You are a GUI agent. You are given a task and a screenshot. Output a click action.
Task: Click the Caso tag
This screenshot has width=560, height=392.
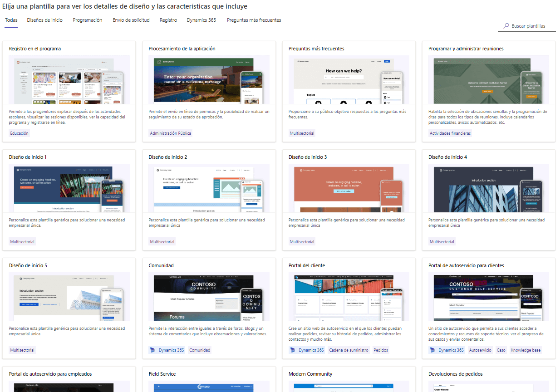(x=501, y=350)
